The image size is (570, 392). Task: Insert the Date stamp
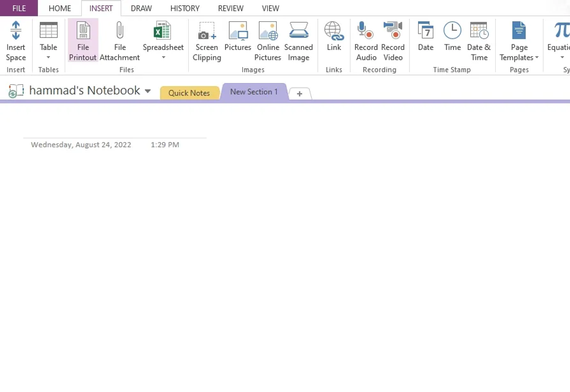tap(426, 31)
